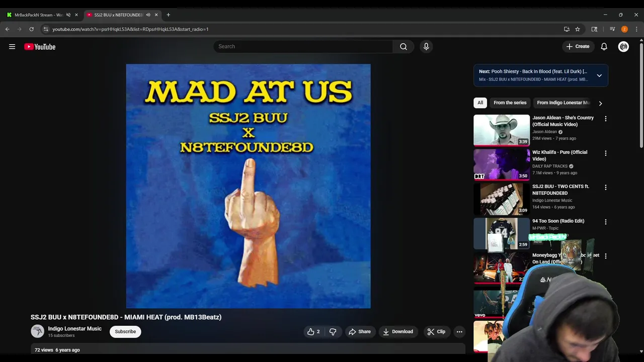
Task: Open browser three-dot menu
Action: pos(636,29)
